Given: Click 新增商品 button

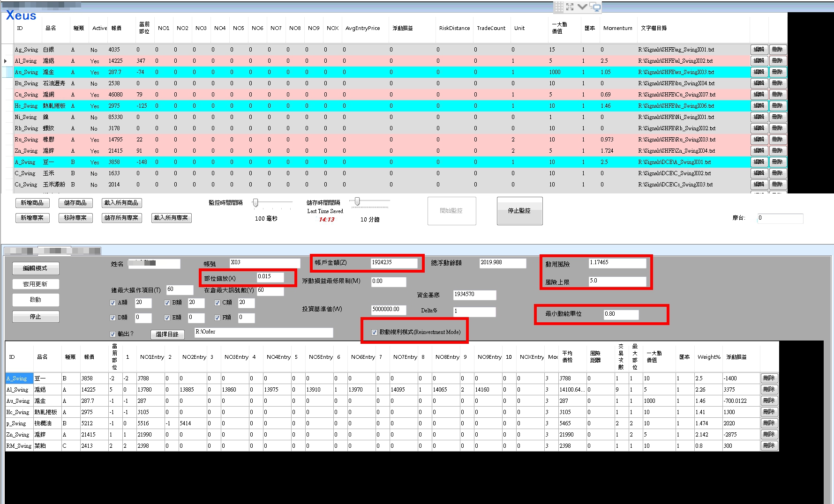Looking at the screenshot, I should pos(32,203).
